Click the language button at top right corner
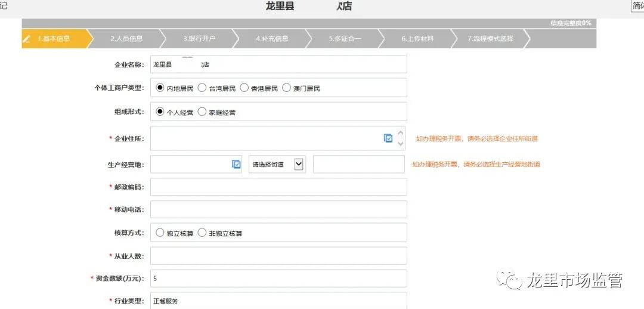 click(638, 6)
